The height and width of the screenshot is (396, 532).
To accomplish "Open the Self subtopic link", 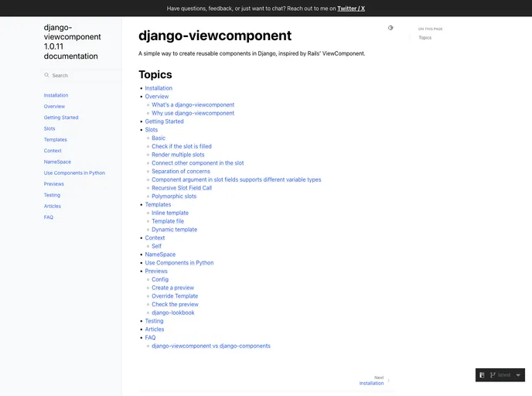I will (156, 246).
